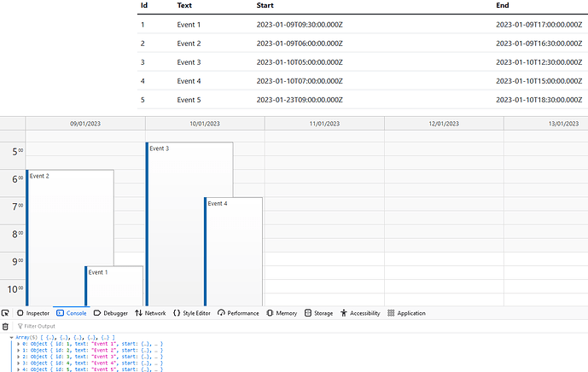Click start value 2023-01-10T07:00:00.000Z
The image size is (588, 372).
coord(300,81)
